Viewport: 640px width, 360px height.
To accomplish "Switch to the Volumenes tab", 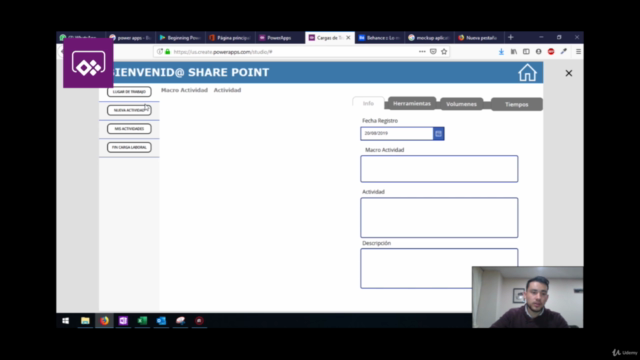I will 461,104.
